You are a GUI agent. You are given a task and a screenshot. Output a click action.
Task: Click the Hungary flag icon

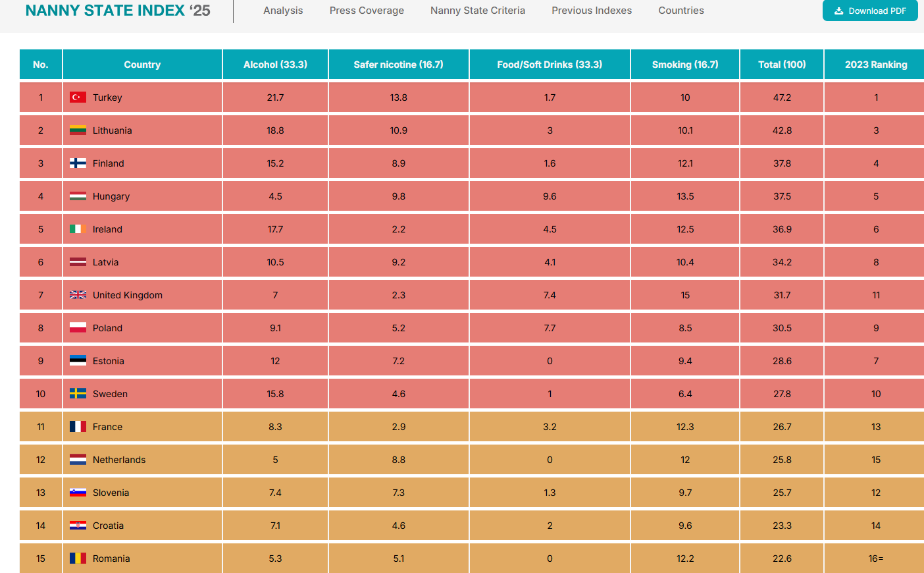pyautogui.click(x=78, y=196)
